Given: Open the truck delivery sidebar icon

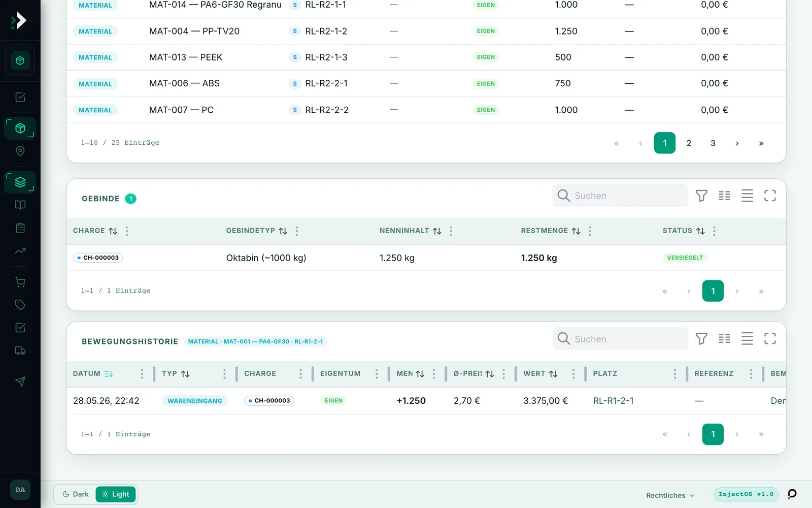Looking at the screenshot, I should [20, 351].
